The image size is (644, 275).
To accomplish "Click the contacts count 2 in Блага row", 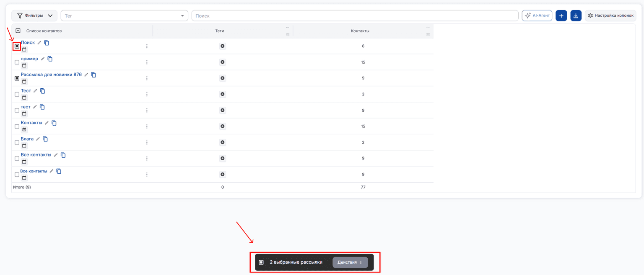I will pyautogui.click(x=363, y=142).
